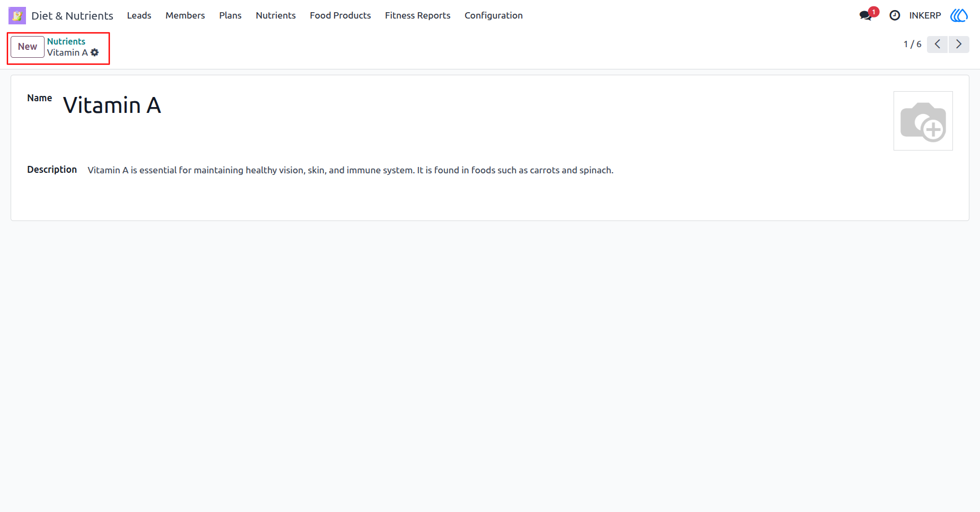The height and width of the screenshot is (512, 980).
Task: Open the Plans menu
Action: [x=230, y=15]
